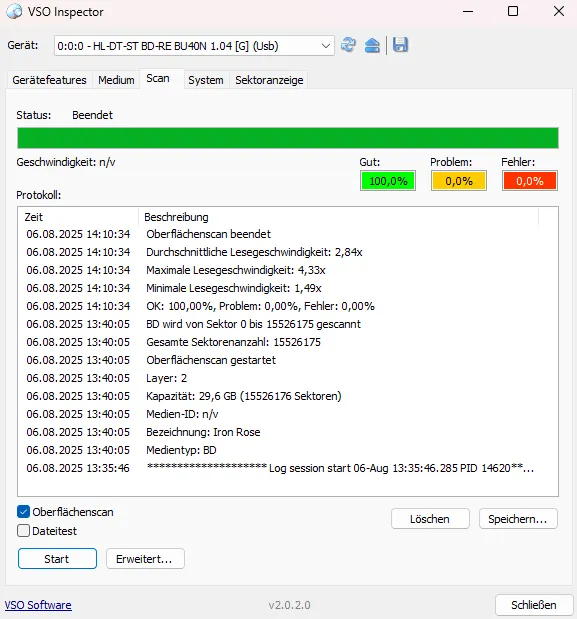Click the eject disc icon
Image resolution: width=577 pixels, height=619 pixels.
372,45
